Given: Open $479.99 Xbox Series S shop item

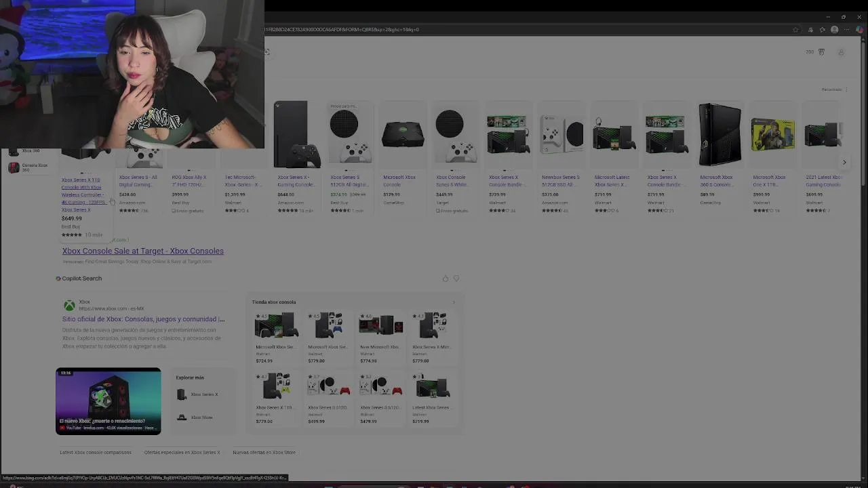Looking at the screenshot, I should [380, 399].
